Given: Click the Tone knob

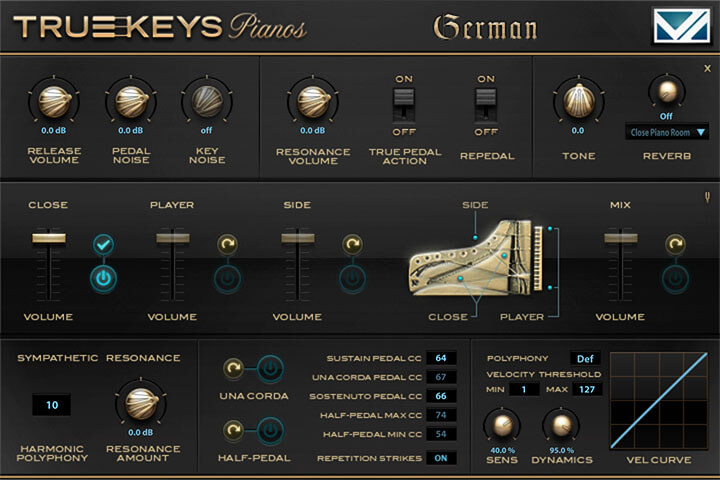Looking at the screenshot, I should 579,101.
